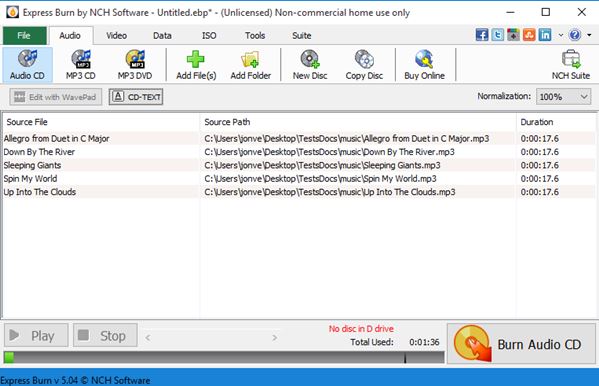599x386 pixels.
Task: Share on Facebook via the toolbar icon
Action: pos(482,35)
